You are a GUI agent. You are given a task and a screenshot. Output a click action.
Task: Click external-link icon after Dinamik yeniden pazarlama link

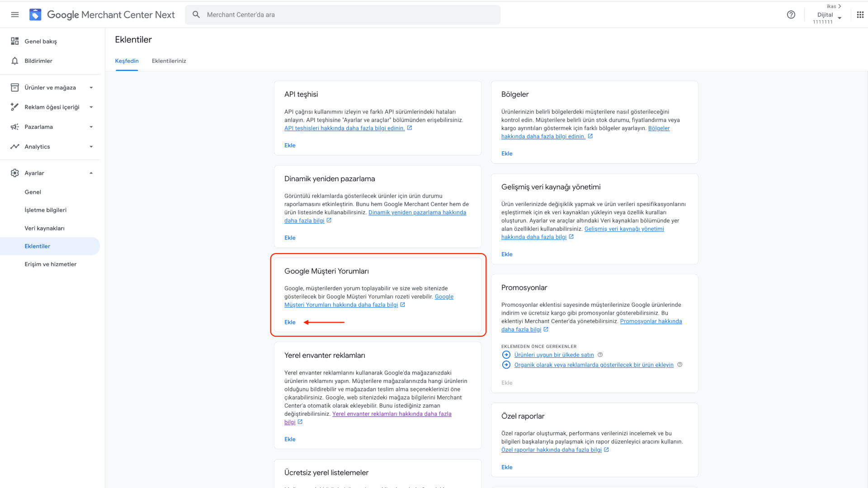click(329, 221)
